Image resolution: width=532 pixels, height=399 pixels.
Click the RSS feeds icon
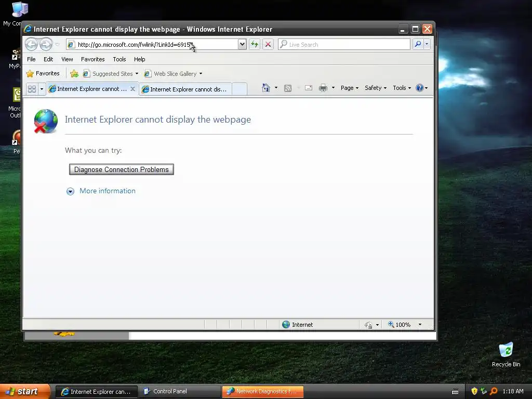(x=288, y=88)
